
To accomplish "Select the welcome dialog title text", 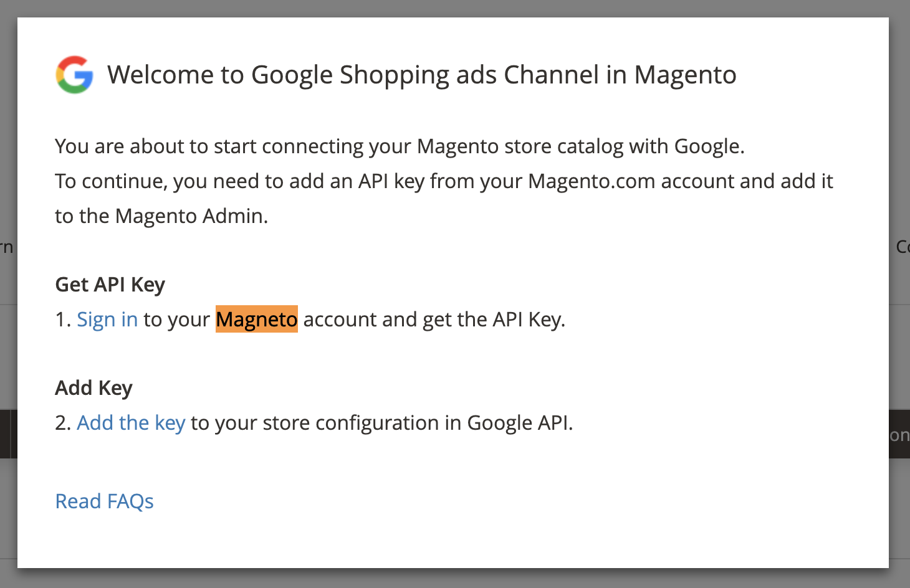I will (422, 75).
